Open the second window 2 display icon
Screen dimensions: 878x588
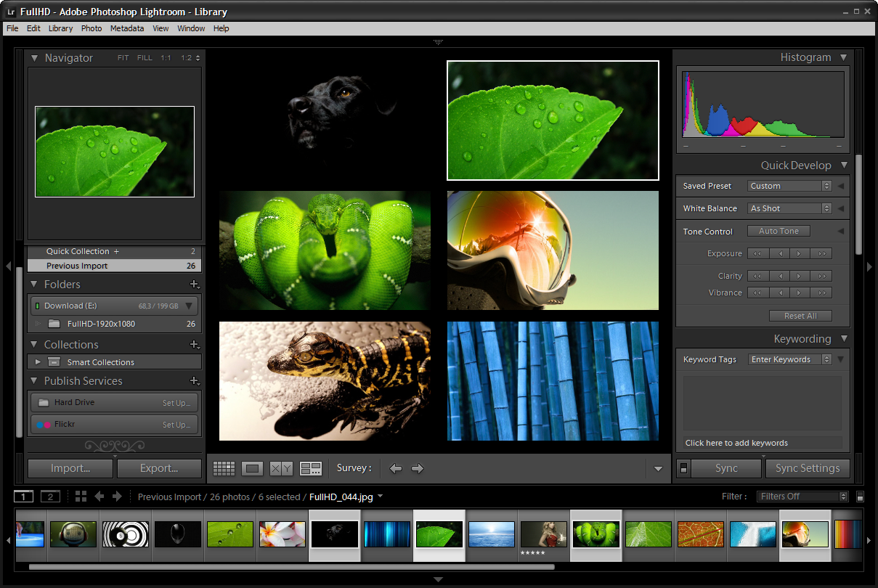point(50,497)
